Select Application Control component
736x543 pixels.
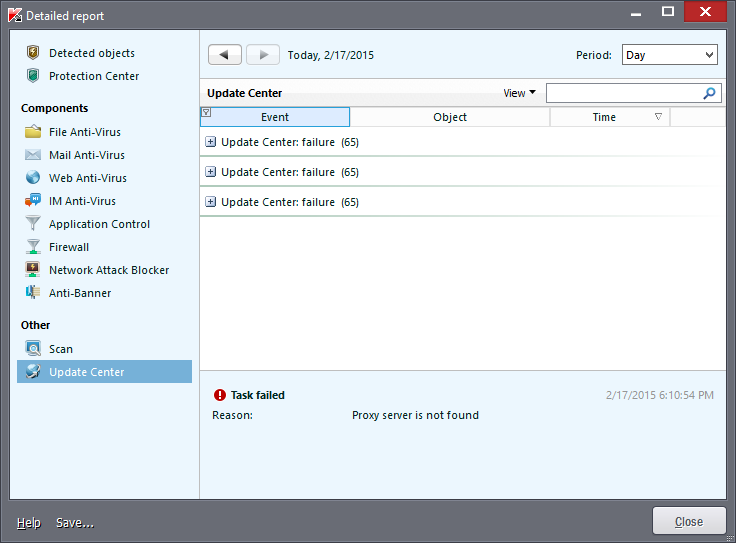(x=99, y=224)
